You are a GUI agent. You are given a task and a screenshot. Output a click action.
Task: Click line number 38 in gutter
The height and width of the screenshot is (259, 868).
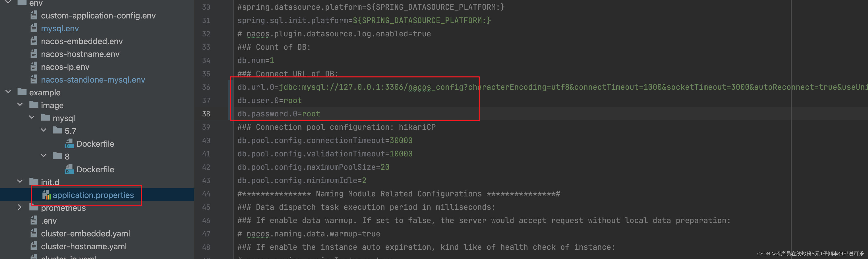pyautogui.click(x=206, y=114)
